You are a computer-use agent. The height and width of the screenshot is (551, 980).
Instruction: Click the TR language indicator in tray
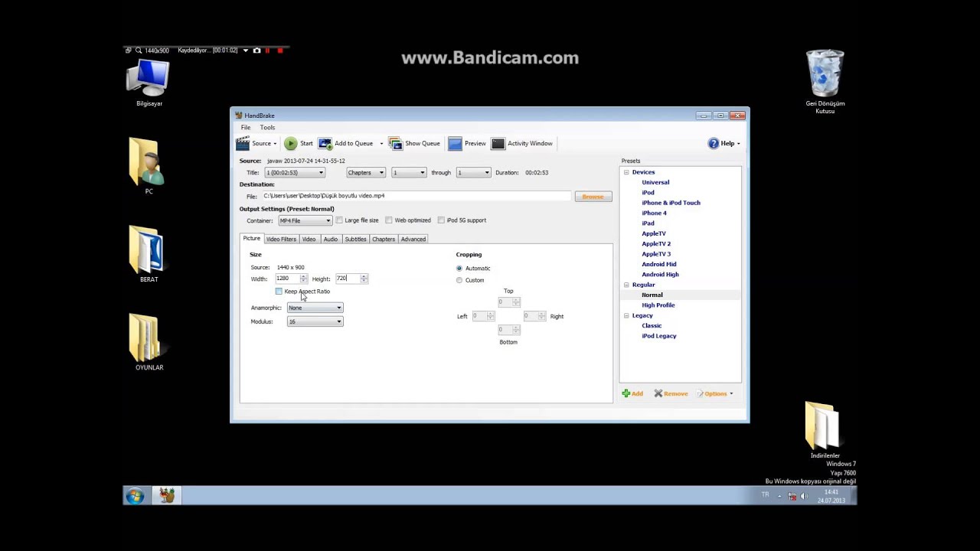765,495
